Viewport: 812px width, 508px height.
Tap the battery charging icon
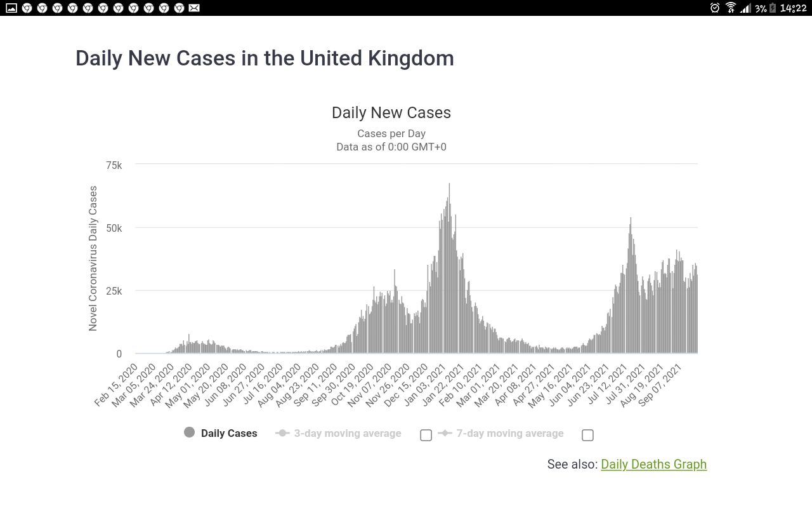point(772,8)
